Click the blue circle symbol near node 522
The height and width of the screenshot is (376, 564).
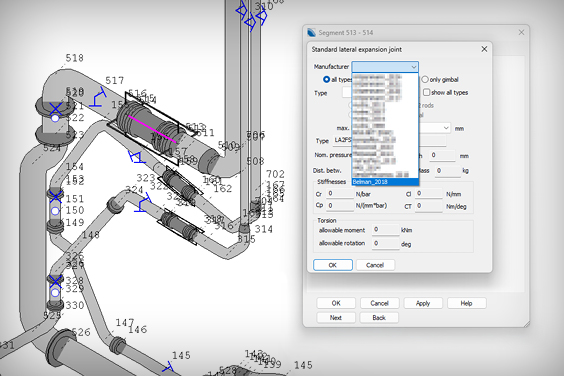(55, 118)
